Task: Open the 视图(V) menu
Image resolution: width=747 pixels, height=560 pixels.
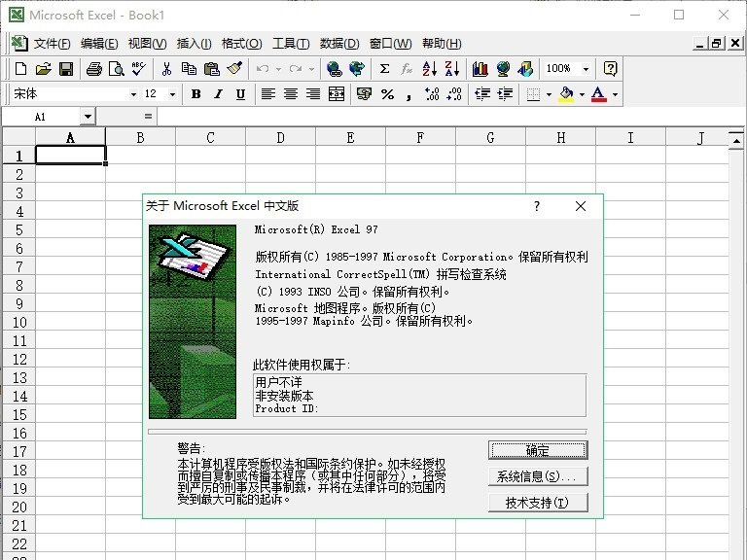Action: pyautogui.click(x=147, y=44)
